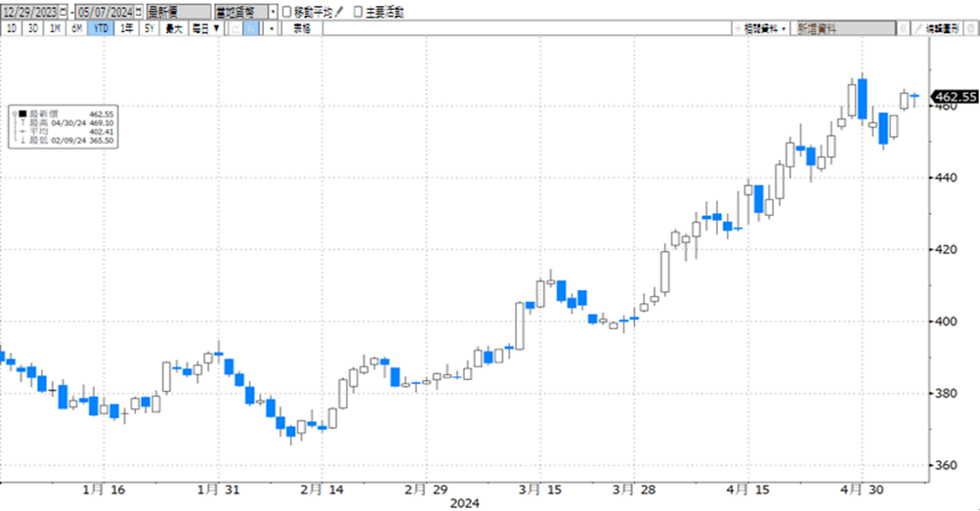Image resolution: width=980 pixels, height=511 pixels.
Task: Switch to the 6M range tab
Action: pos(76,28)
